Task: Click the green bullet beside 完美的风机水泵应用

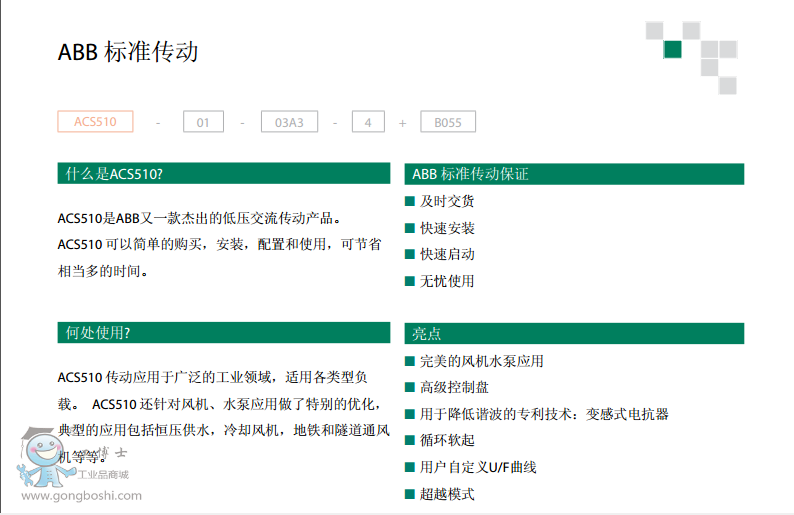Action: click(x=410, y=361)
